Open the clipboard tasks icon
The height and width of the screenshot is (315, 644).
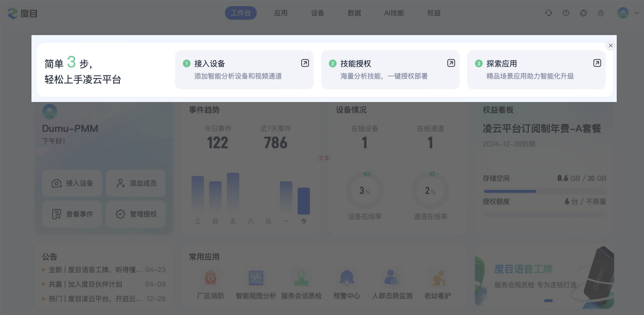[x=601, y=13]
